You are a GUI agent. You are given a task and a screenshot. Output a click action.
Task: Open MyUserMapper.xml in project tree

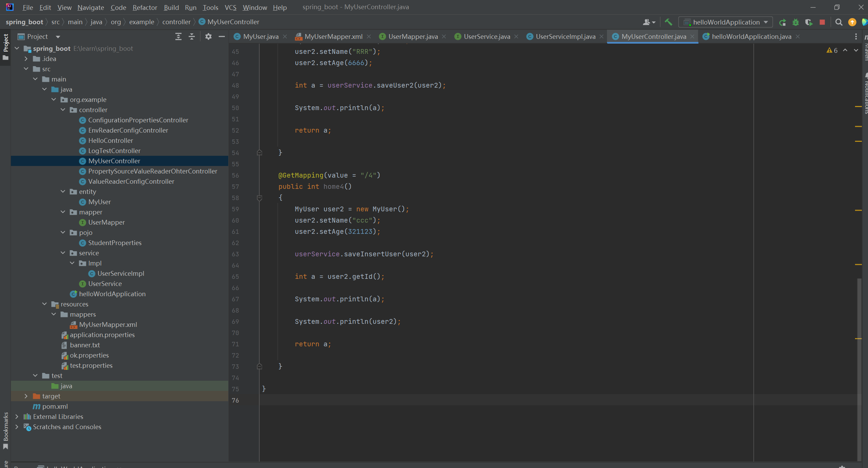point(108,324)
